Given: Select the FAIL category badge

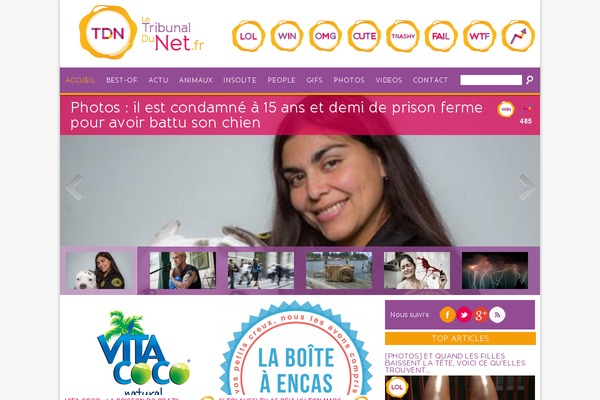Looking at the screenshot, I should (441, 36).
